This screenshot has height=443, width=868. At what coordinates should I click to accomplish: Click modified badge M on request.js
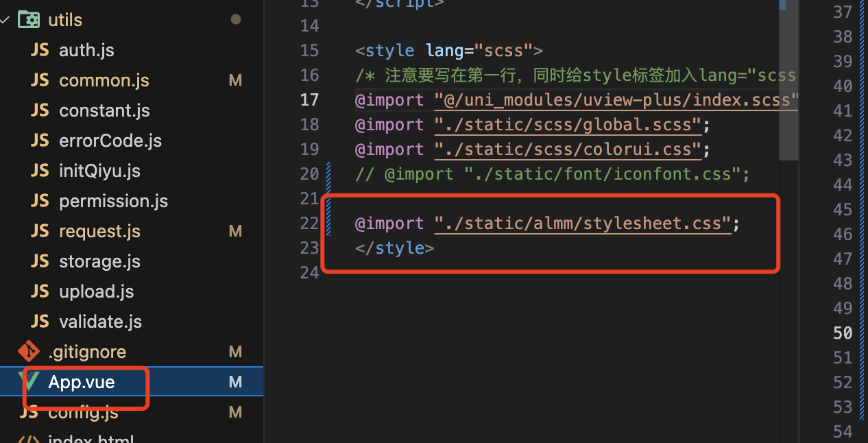tap(235, 231)
